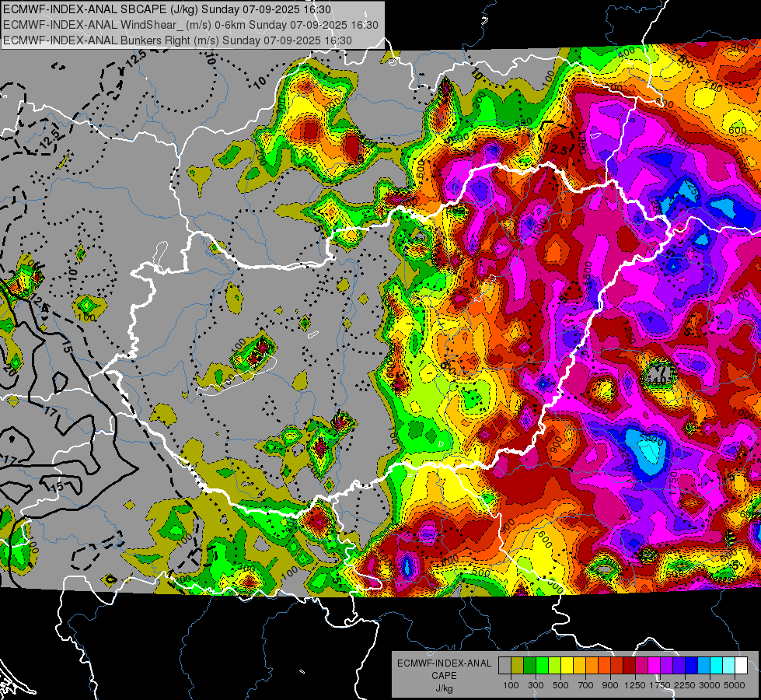Click the 2500 contour label on cyan area
This screenshot has width=761, height=700.
[x=652, y=440]
